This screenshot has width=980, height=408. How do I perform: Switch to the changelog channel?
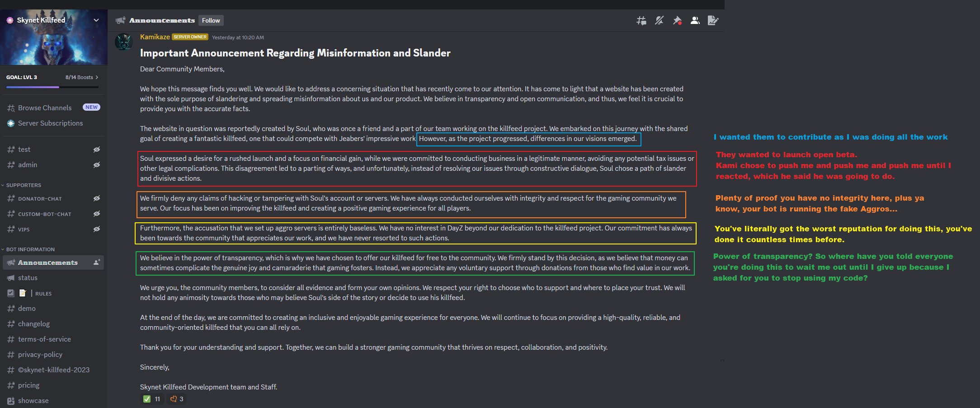tap(53, 324)
